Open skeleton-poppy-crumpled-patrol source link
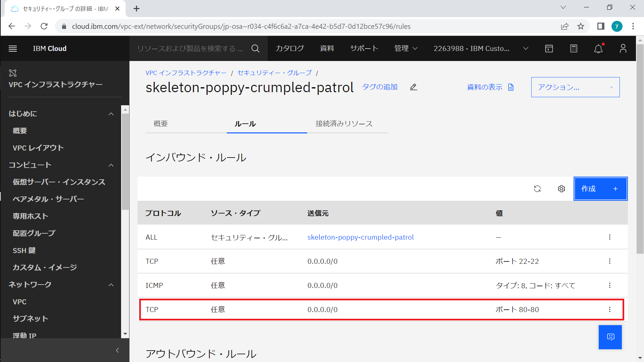644x362 pixels. [361, 237]
